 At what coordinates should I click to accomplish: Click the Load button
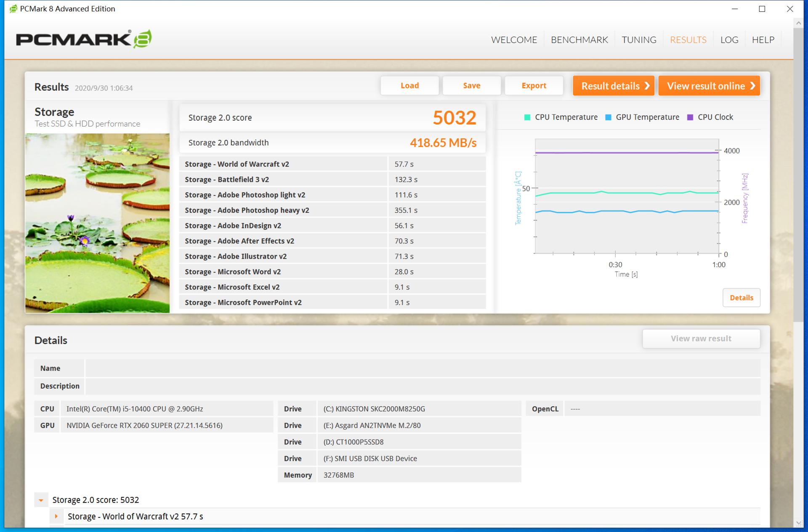coord(409,86)
